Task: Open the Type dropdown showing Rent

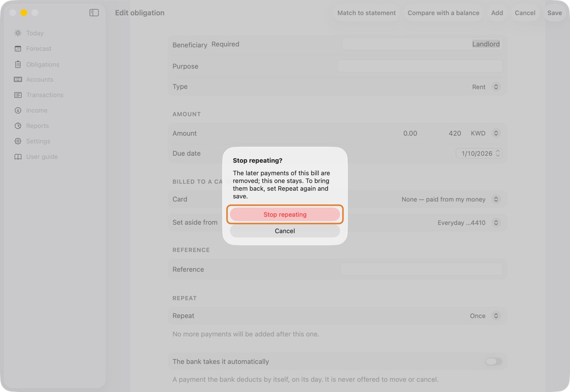Action: click(x=485, y=87)
